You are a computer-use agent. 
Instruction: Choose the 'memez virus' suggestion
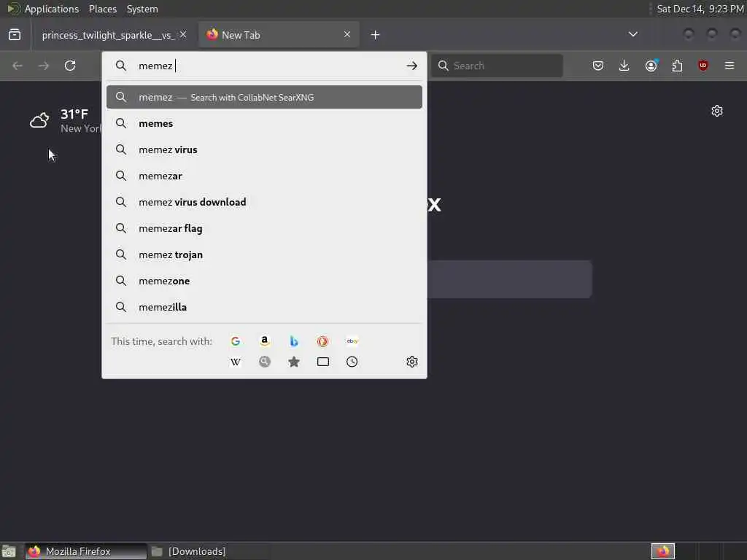coord(264,149)
